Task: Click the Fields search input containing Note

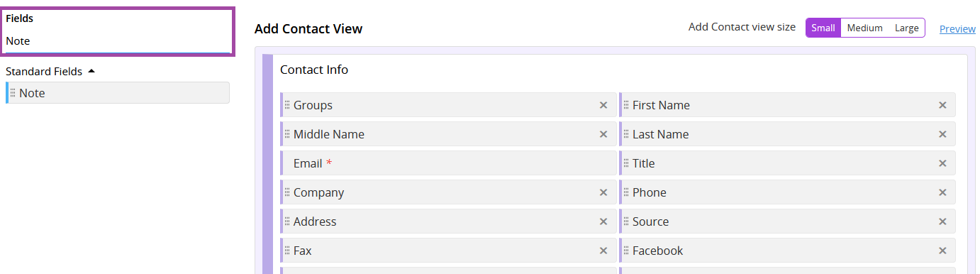Action: click(x=118, y=41)
